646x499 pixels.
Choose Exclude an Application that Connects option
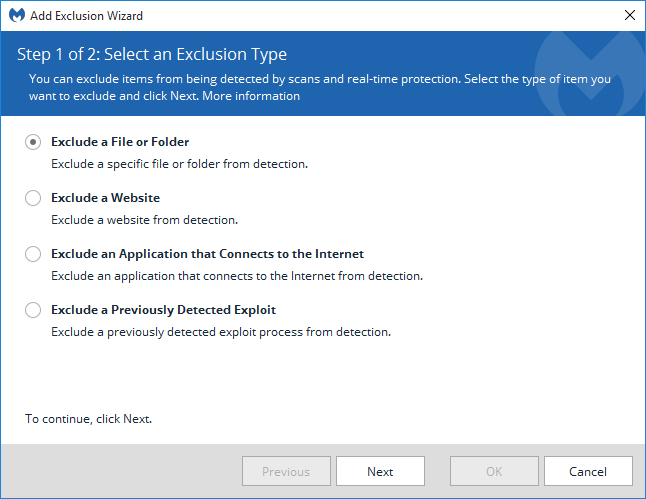coord(33,254)
